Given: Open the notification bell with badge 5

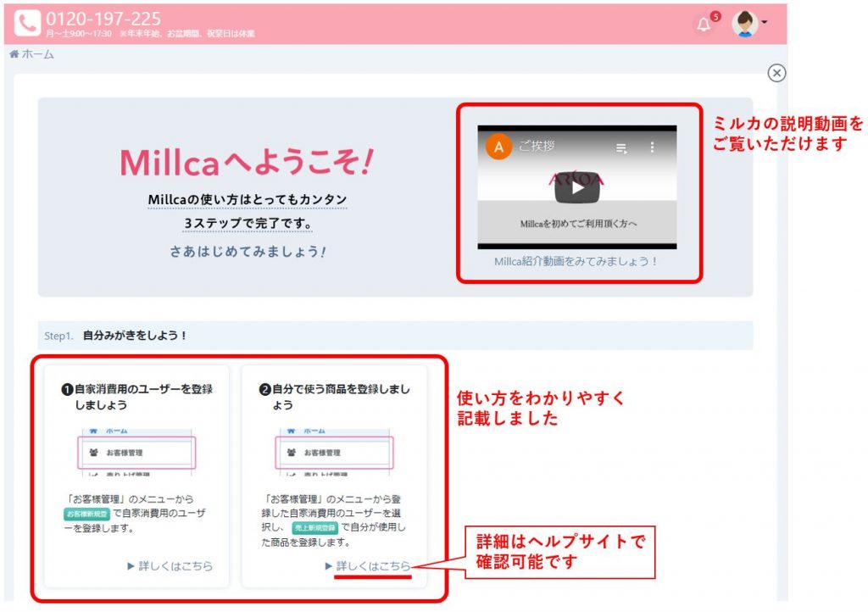Looking at the screenshot, I should (x=704, y=25).
